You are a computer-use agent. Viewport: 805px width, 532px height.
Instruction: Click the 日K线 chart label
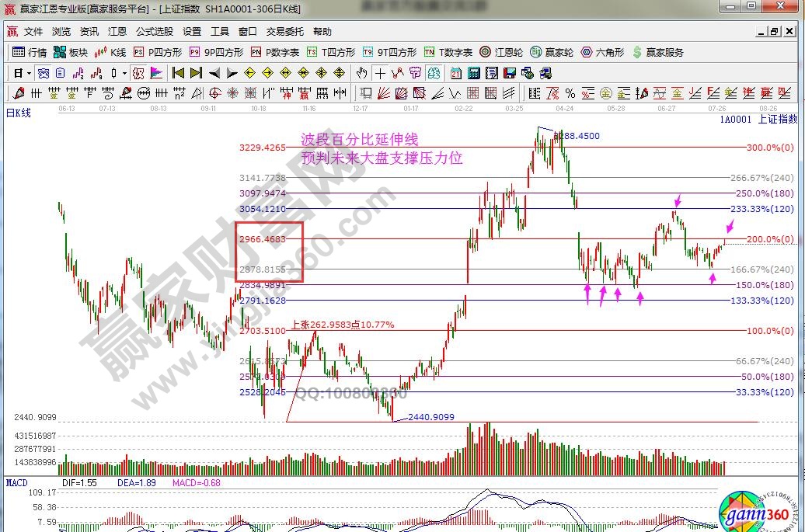point(19,113)
